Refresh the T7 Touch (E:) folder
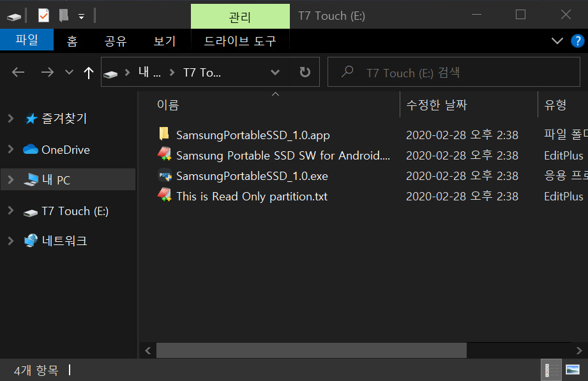Viewport: 588px width, 381px height. point(305,72)
